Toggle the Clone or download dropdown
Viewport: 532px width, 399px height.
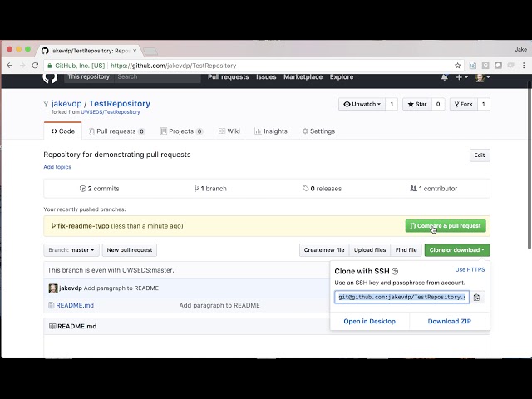[457, 250]
